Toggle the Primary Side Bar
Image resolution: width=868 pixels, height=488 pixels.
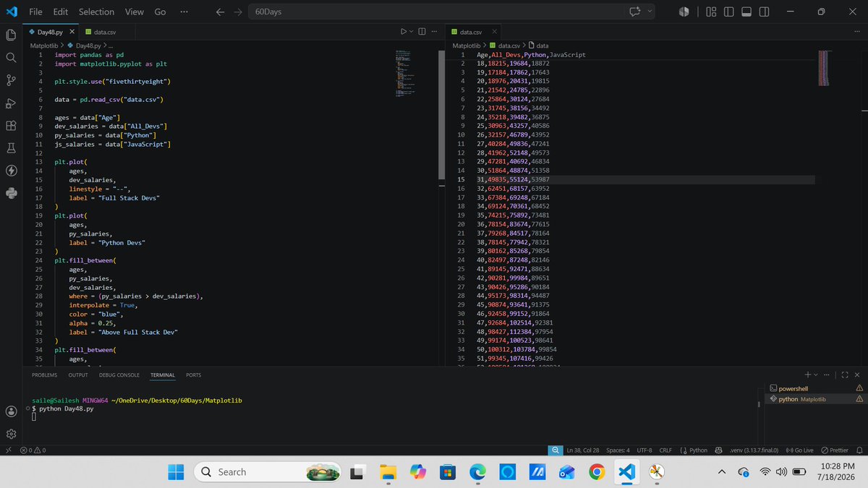728,12
